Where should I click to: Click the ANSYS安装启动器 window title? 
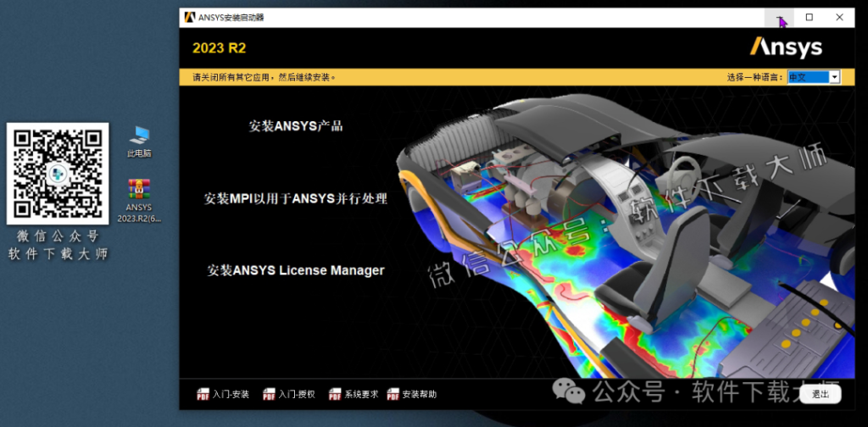click(x=231, y=18)
